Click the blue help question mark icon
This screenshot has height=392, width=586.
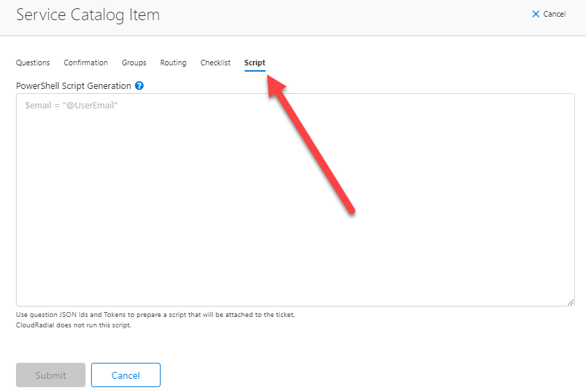click(139, 85)
